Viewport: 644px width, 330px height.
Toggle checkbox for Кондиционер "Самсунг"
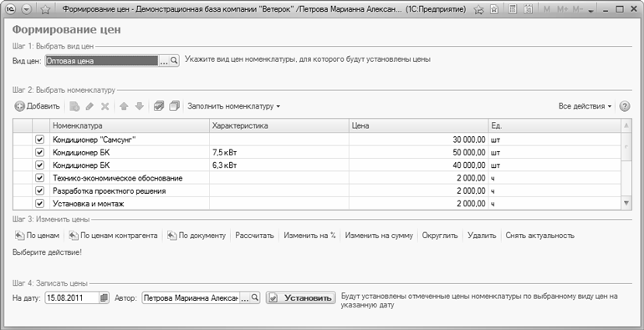pyautogui.click(x=39, y=140)
